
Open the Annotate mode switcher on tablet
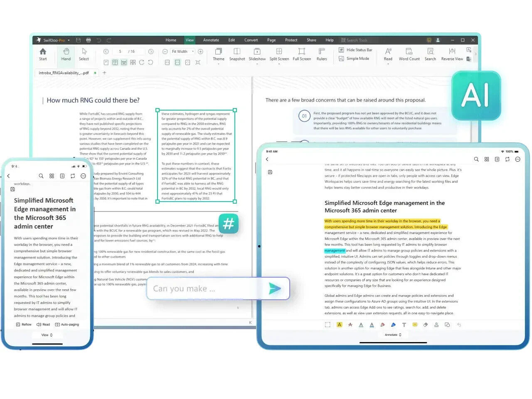pyautogui.click(x=393, y=335)
